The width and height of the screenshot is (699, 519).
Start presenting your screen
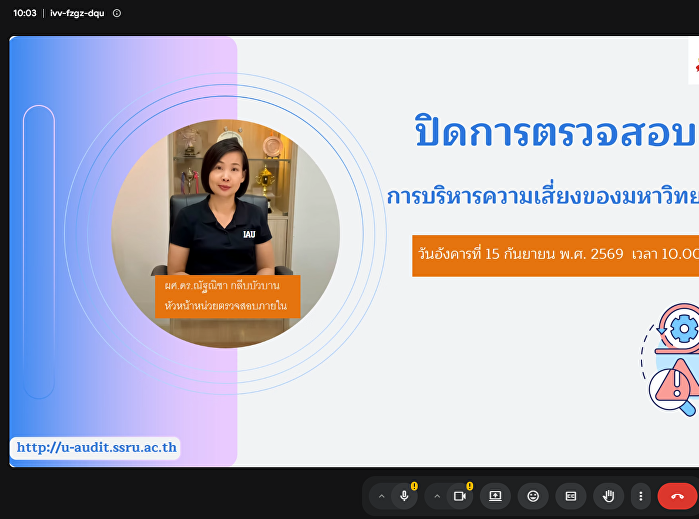click(495, 496)
